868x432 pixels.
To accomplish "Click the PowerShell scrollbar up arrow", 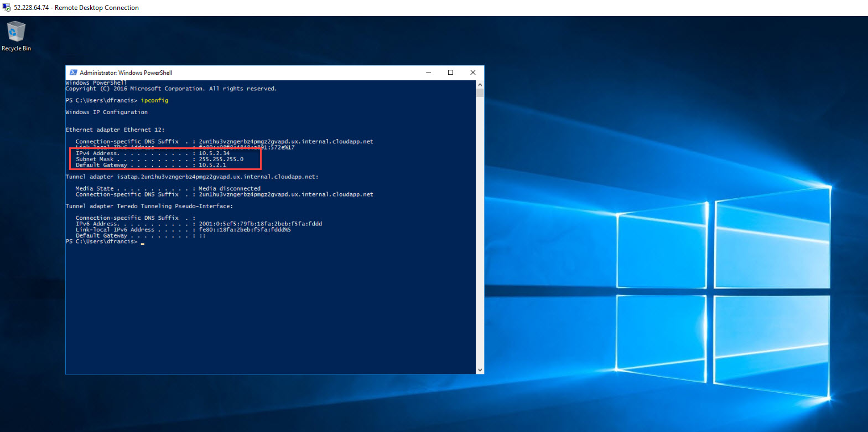I will [x=480, y=85].
